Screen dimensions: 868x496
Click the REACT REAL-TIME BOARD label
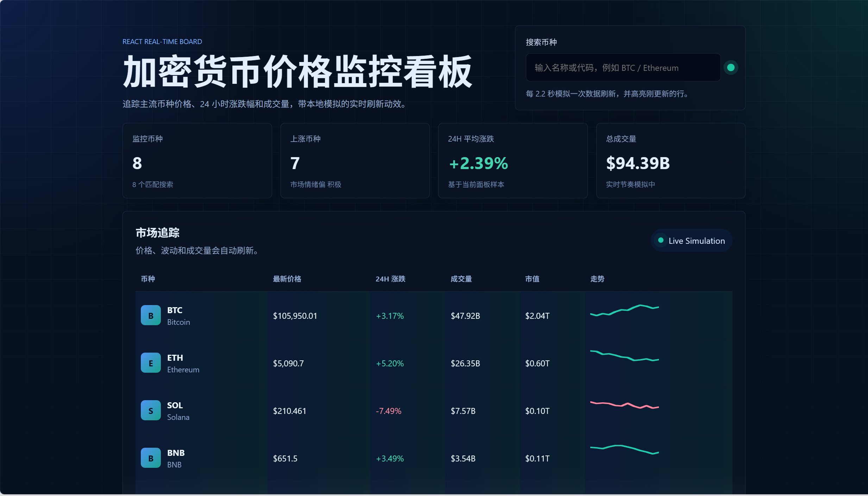click(x=162, y=42)
